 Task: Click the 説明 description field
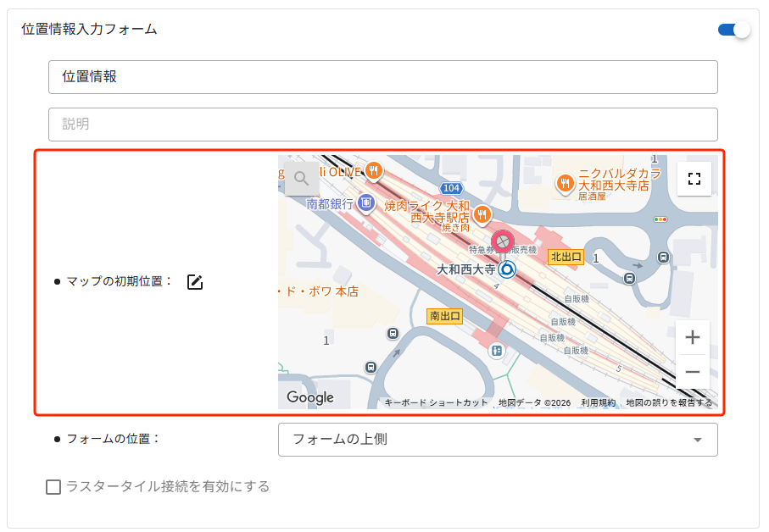(383, 125)
